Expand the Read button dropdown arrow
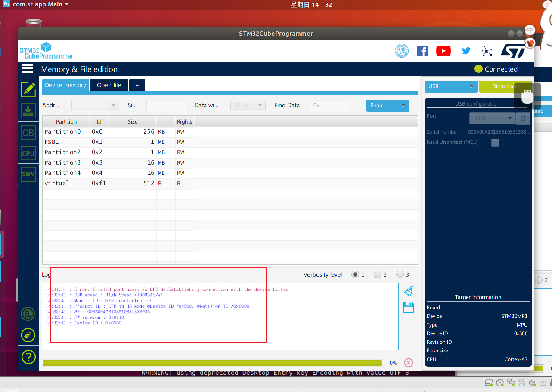This screenshot has width=552, height=392. [x=404, y=105]
